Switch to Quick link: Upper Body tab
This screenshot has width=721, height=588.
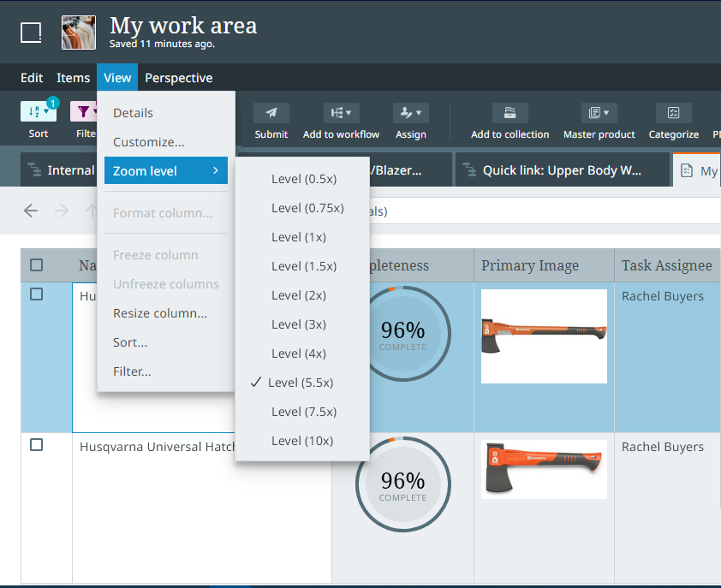tap(561, 170)
